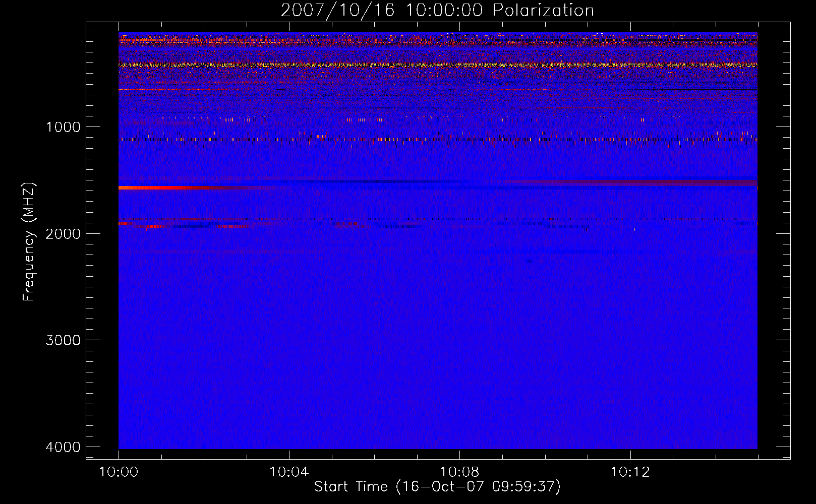The image size is (816, 504).
Task: Click the 10:08 time tick label
Action: tap(459, 472)
